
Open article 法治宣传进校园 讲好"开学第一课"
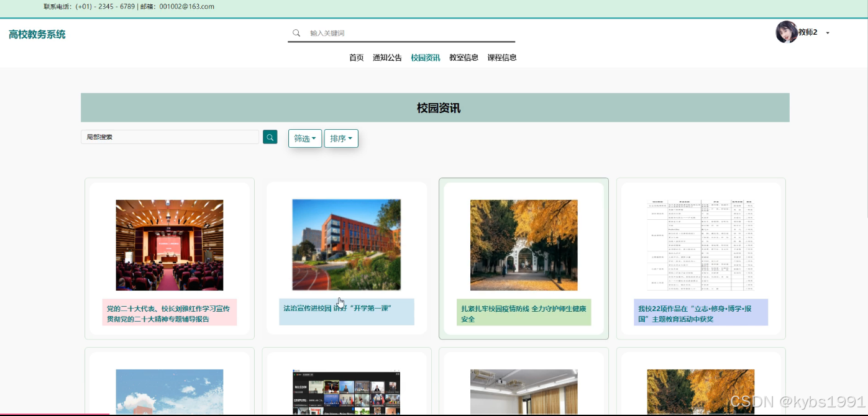(347, 312)
